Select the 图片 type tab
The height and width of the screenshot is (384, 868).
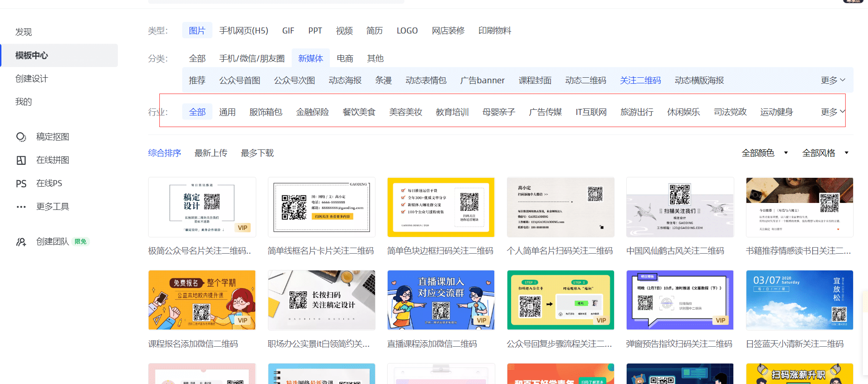point(197,31)
